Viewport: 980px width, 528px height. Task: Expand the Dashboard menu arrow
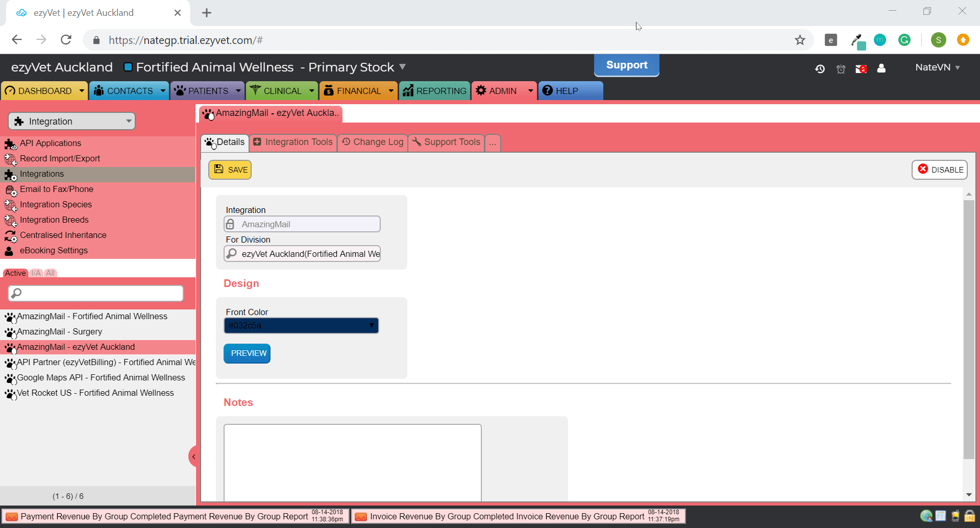82,90
